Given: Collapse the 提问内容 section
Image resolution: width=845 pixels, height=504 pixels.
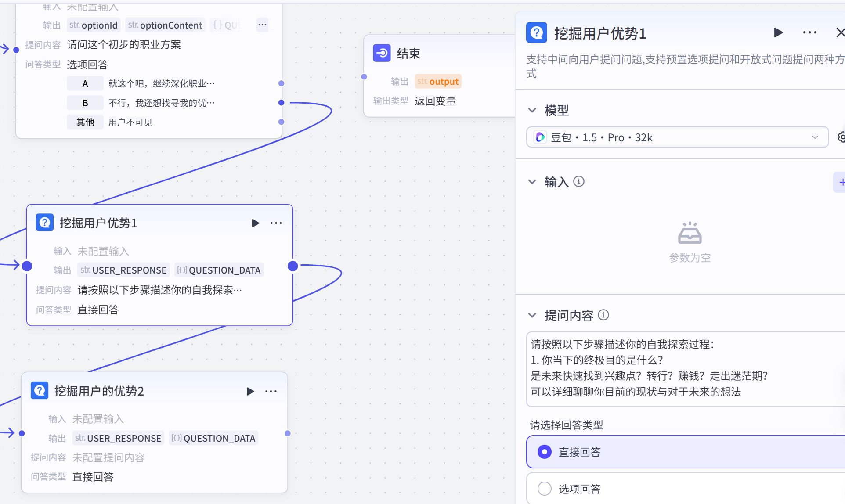Looking at the screenshot, I should pyautogui.click(x=532, y=315).
